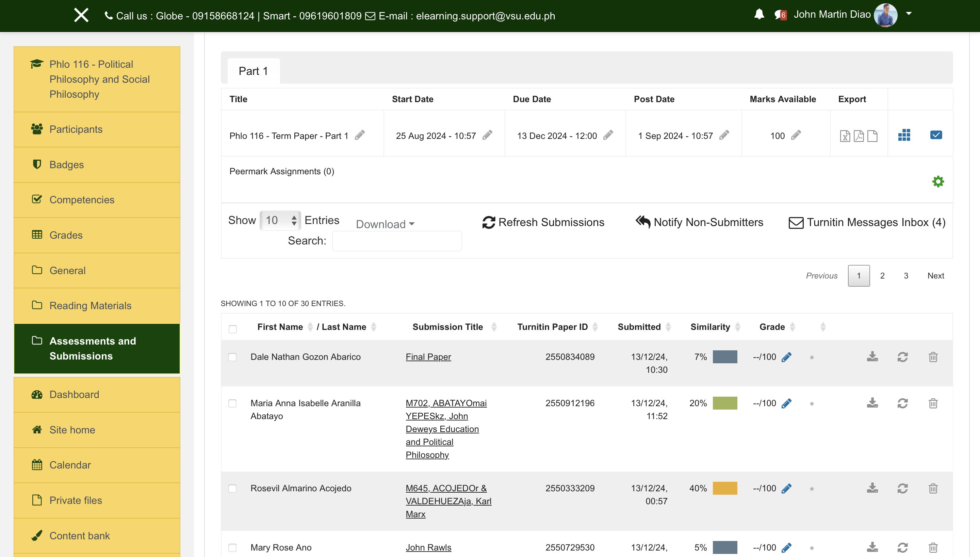The image size is (980, 557).
Task: Download Rosevil Almarino Acojedo's submission file
Action: coord(872,488)
